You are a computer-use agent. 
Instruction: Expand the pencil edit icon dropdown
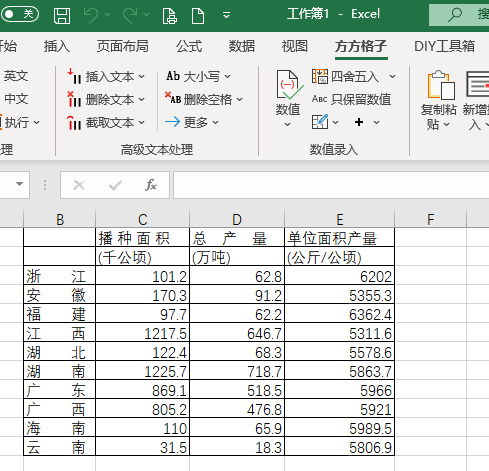pyautogui.click(x=335, y=123)
